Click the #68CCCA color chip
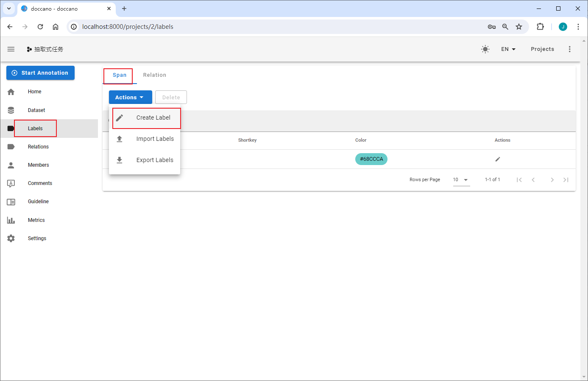588x381 pixels. click(x=371, y=159)
